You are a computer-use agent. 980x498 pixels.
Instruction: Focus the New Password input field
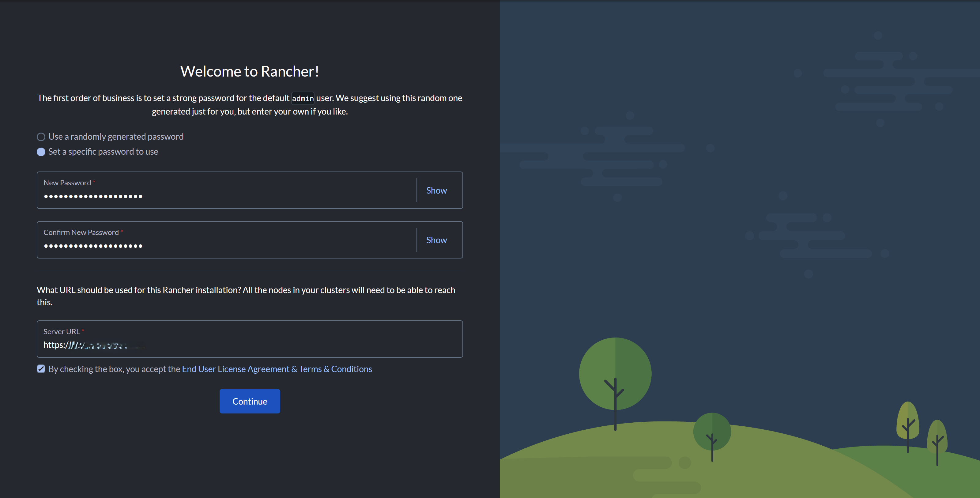click(x=228, y=196)
